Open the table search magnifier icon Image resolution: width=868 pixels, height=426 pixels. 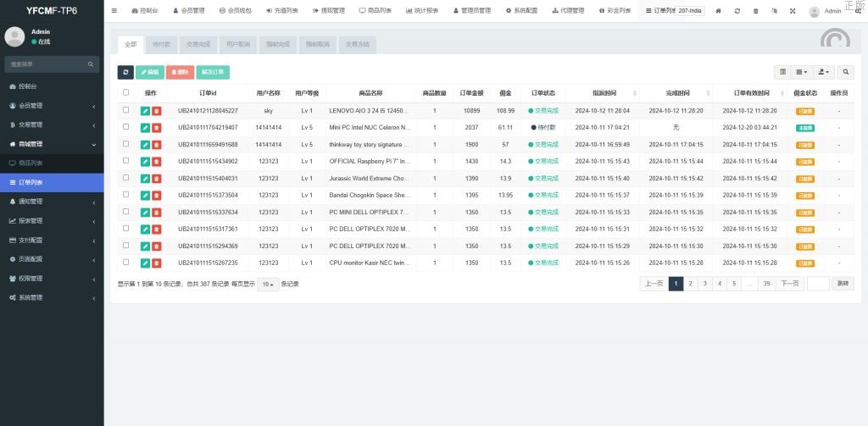click(x=846, y=73)
